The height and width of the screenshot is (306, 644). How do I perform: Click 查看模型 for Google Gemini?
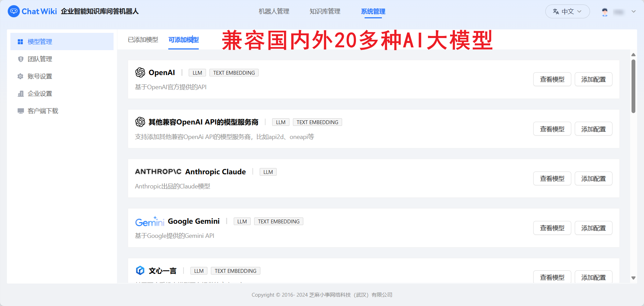tap(552, 228)
